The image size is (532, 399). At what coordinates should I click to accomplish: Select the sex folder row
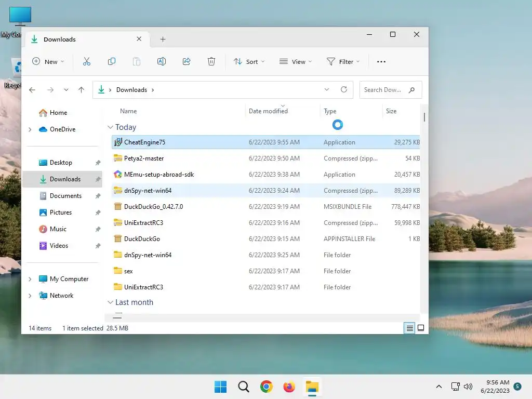coord(266,271)
